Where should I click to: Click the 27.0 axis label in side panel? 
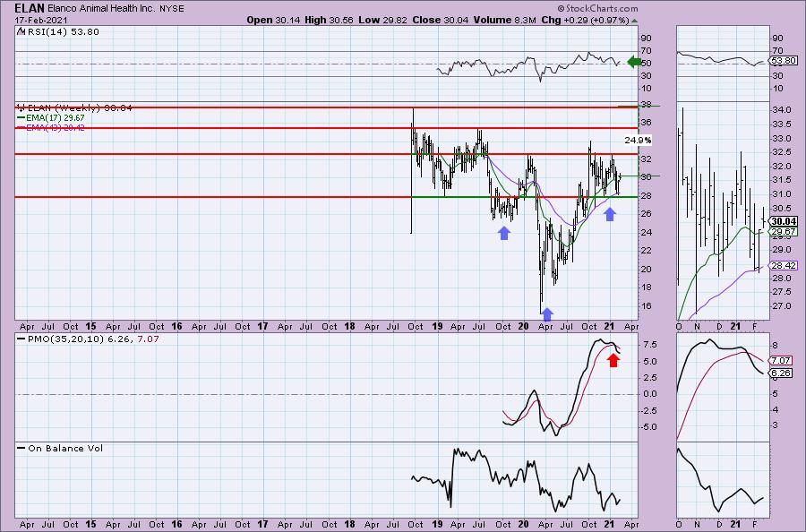point(780,305)
